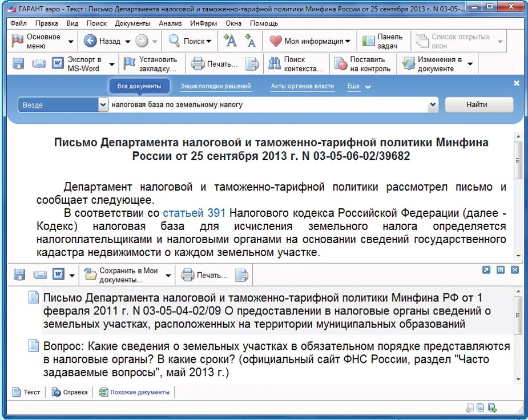Increase font size with the larger A icon
Screen dimensions: 528x420
click(229, 41)
